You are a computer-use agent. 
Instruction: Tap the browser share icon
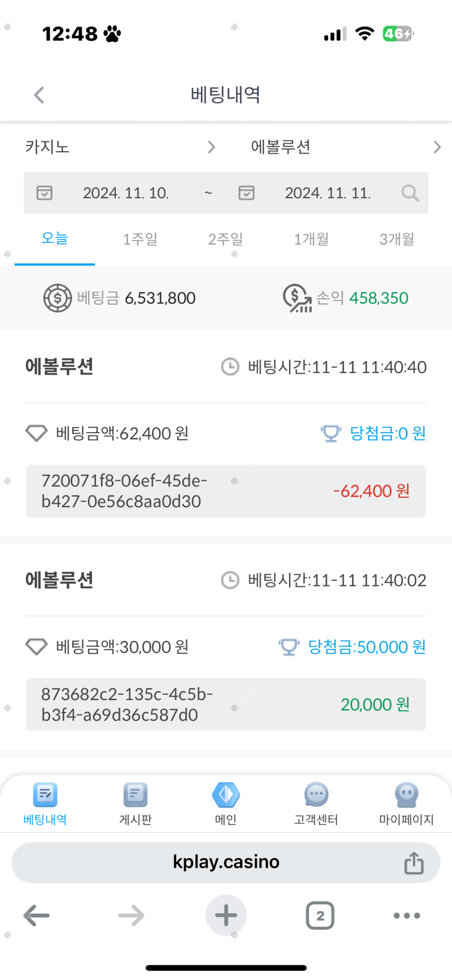[x=414, y=863]
